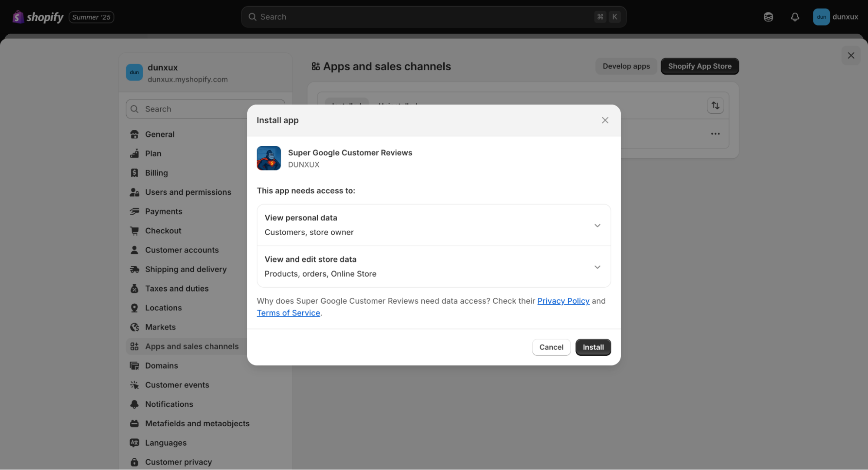This screenshot has width=868, height=470.
Task: Click the sort arrows button in apps list
Action: [715, 105]
